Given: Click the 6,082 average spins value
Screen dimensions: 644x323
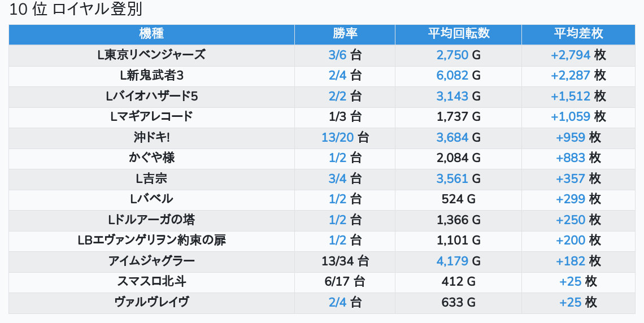Looking at the screenshot, I should tap(452, 76).
